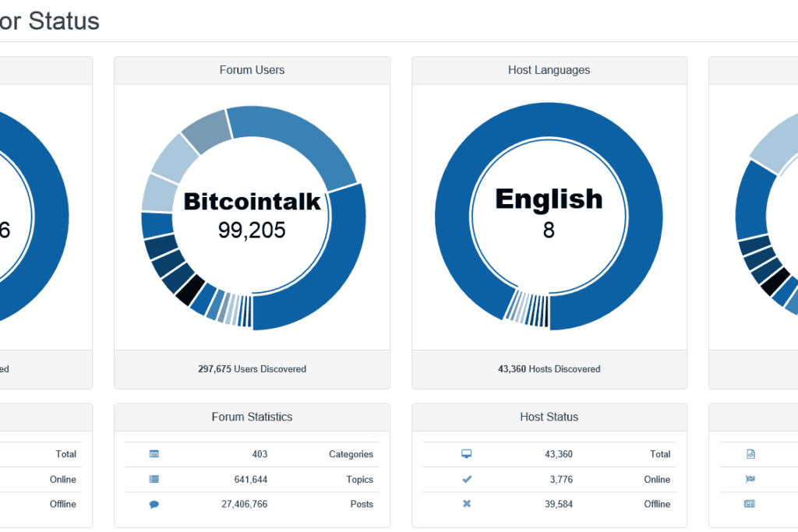This screenshot has width=798, height=532.
Task: Click the flag icon in rightmost panel
Action: (x=750, y=479)
